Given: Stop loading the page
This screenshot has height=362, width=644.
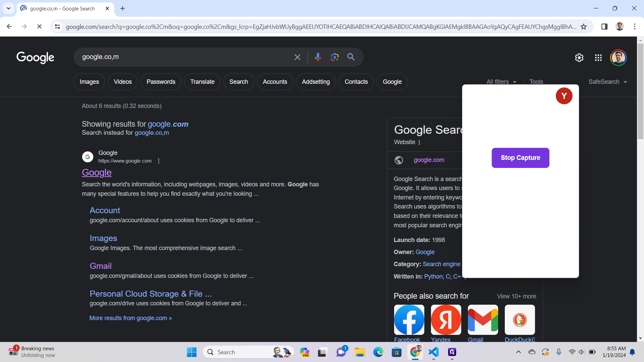Looking at the screenshot, I should [39, 26].
